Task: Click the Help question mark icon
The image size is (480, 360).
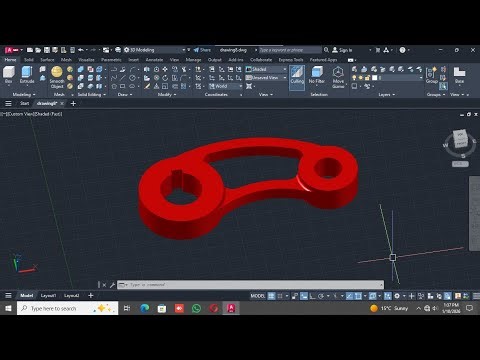Action: click(x=402, y=50)
